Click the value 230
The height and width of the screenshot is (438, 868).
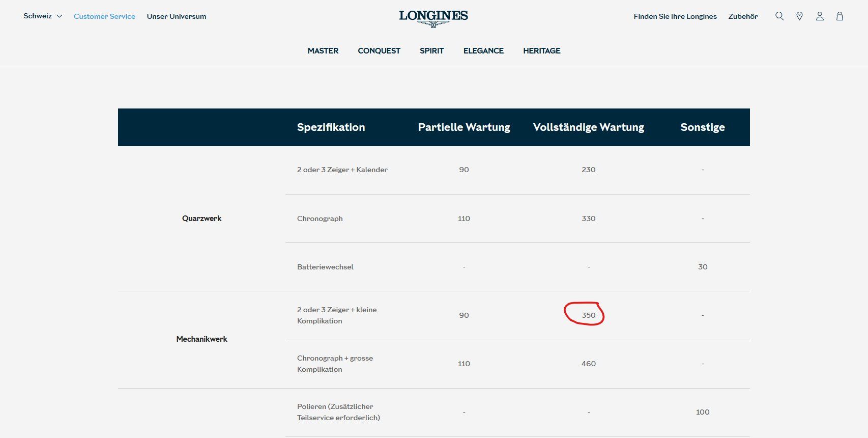(x=589, y=170)
